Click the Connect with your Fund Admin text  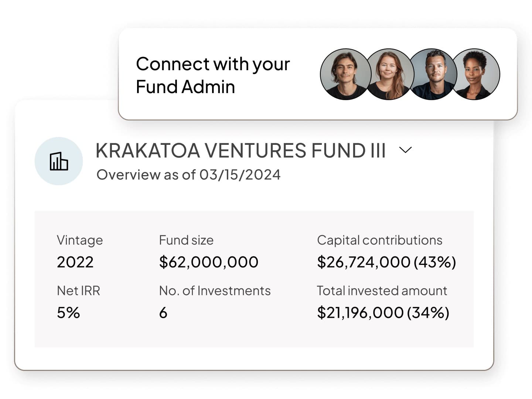click(x=213, y=75)
